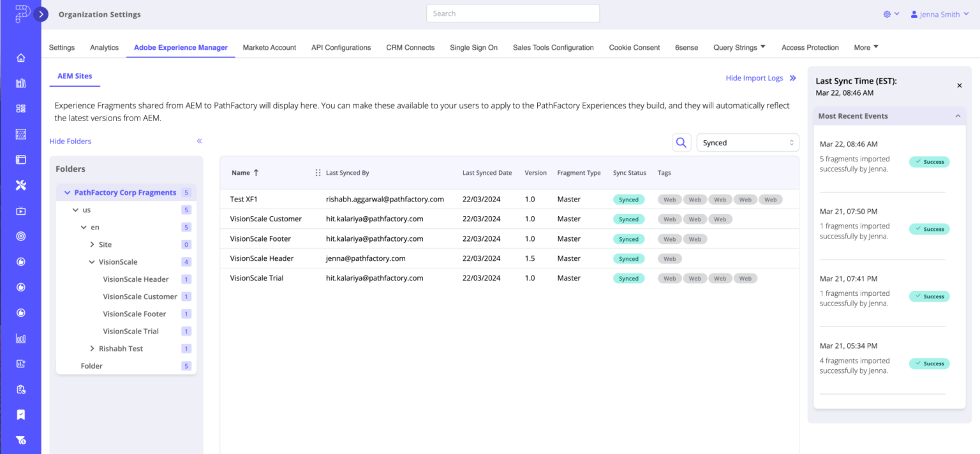
Task: Select the wrench-and-screwdriver tools icon in sidebar
Action: 20,185
